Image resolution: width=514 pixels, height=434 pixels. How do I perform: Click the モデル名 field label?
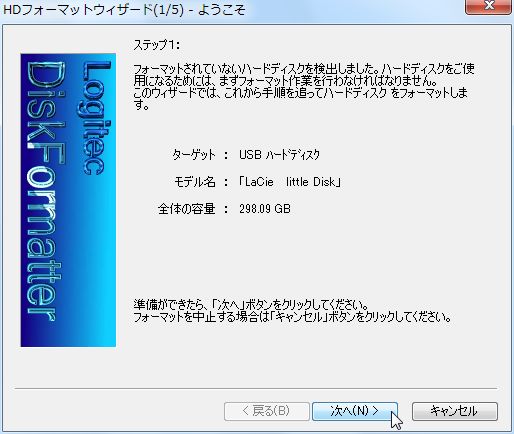pyautogui.click(x=195, y=182)
